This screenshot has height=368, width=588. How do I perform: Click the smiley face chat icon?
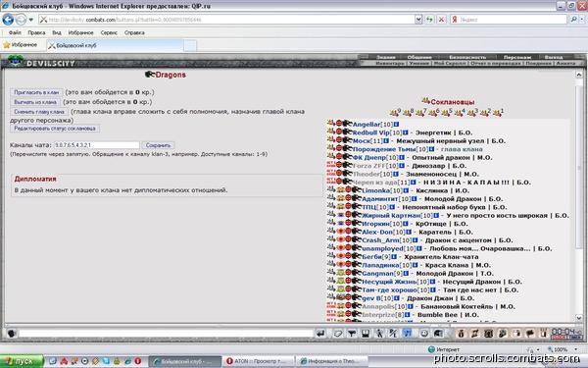click(424, 334)
